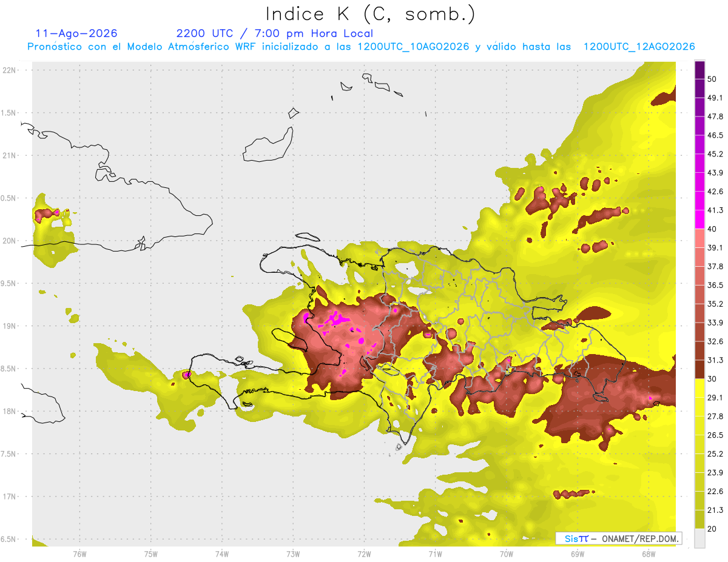This screenshot has width=728, height=562.
Task: Click the latitude label '21N'
Action: point(9,155)
